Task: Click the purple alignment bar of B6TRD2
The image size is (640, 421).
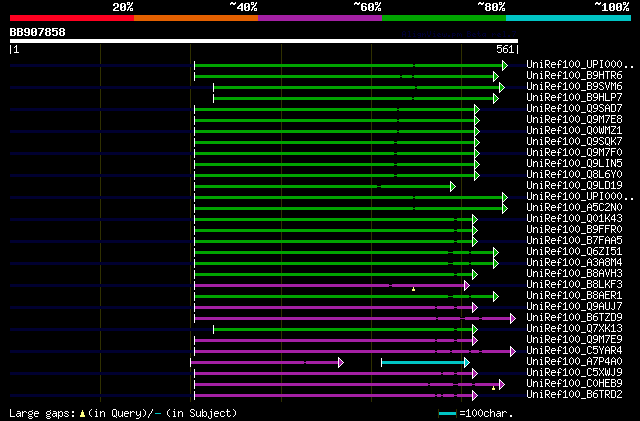Action: pos(333,396)
